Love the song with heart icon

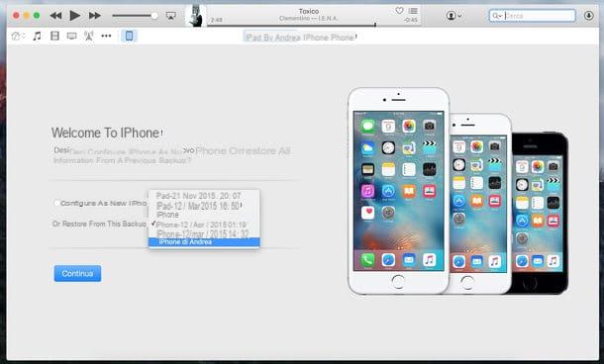click(x=399, y=11)
